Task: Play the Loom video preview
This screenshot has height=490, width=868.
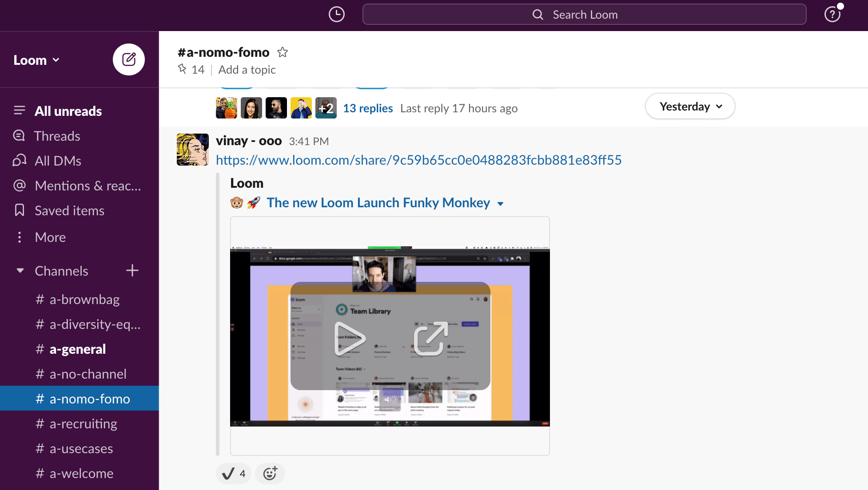Action: coord(350,339)
